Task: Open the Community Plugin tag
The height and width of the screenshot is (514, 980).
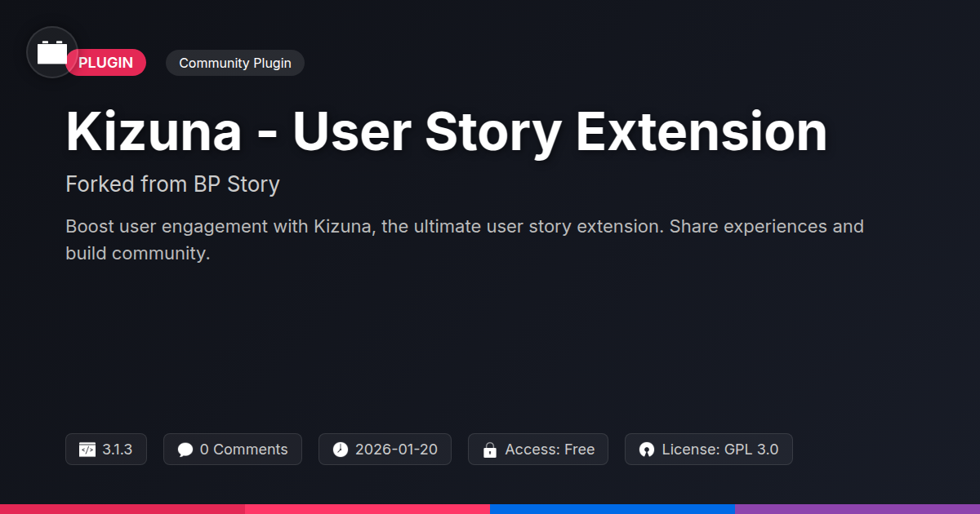Action: pyautogui.click(x=235, y=63)
